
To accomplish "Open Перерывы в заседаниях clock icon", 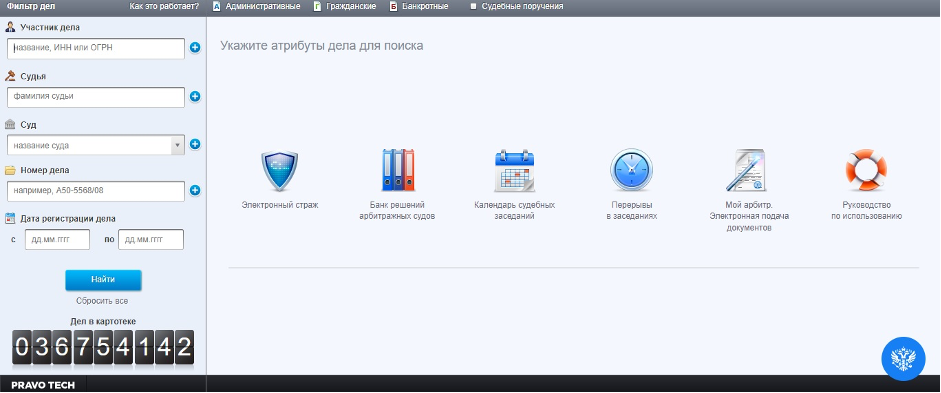I will 631,170.
